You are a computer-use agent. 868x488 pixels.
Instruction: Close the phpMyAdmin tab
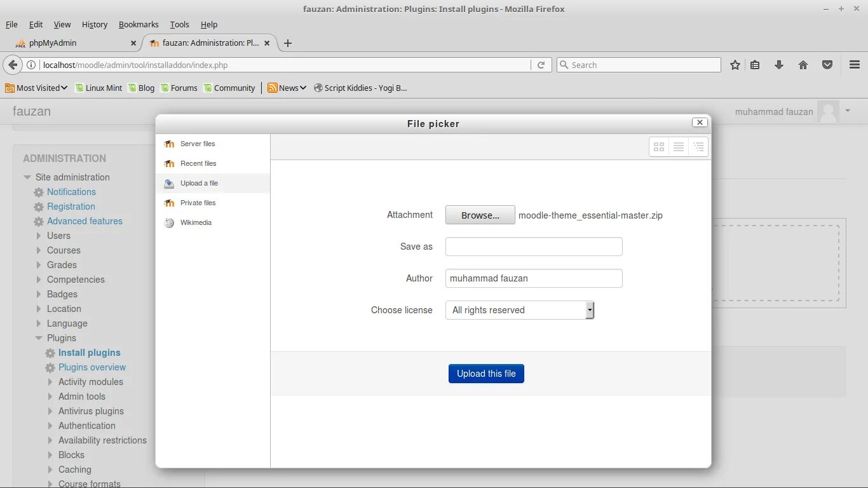click(x=133, y=43)
